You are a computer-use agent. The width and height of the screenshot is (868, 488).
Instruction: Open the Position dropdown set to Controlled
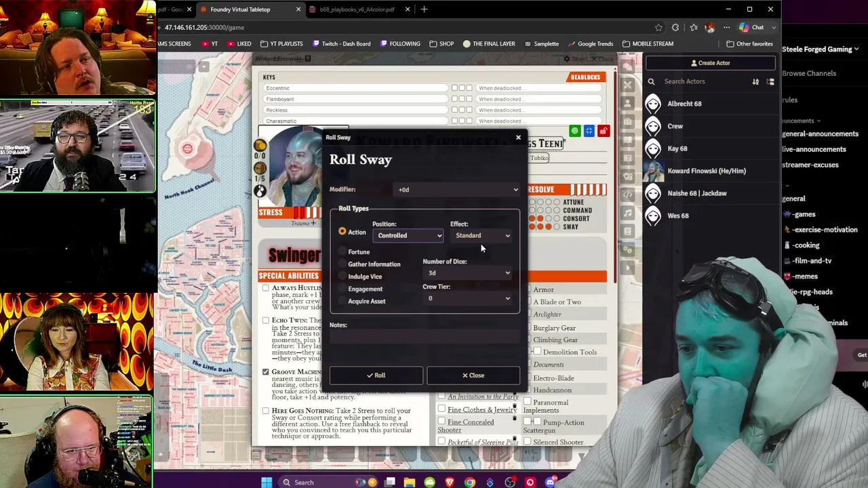(x=408, y=236)
